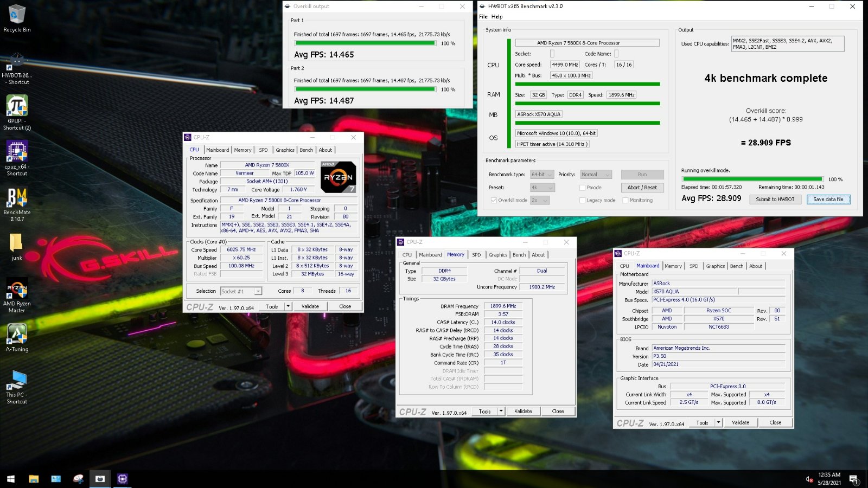Expand Tools arrow in CPU-Z CPU window

(x=288, y=306)
